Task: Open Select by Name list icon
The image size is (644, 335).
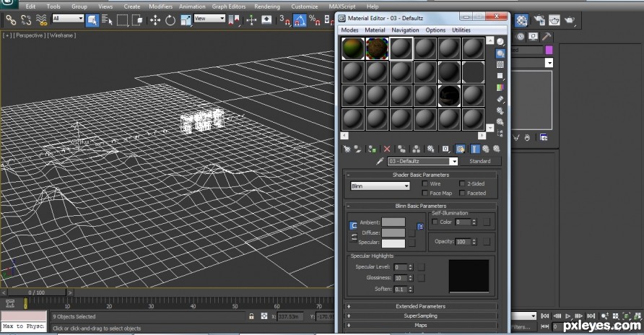Action: (107, 19)
